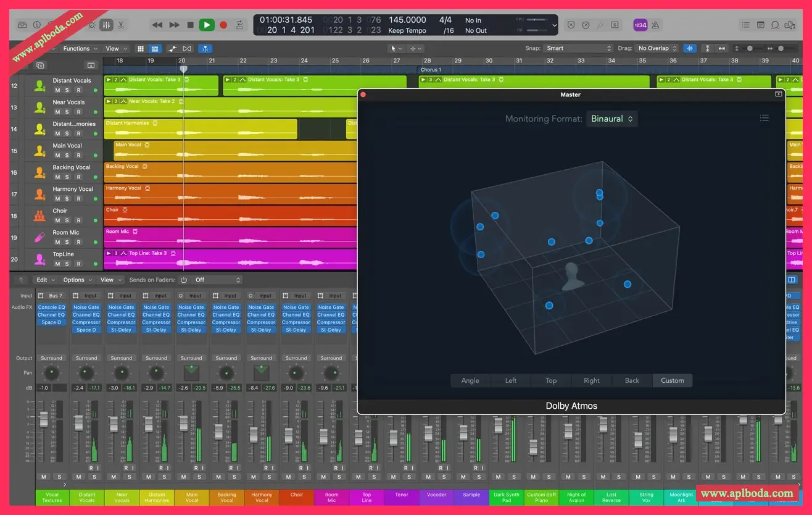Click the red Record button
The height and width of the screenshot is (515, 812).
pos(223,25)
